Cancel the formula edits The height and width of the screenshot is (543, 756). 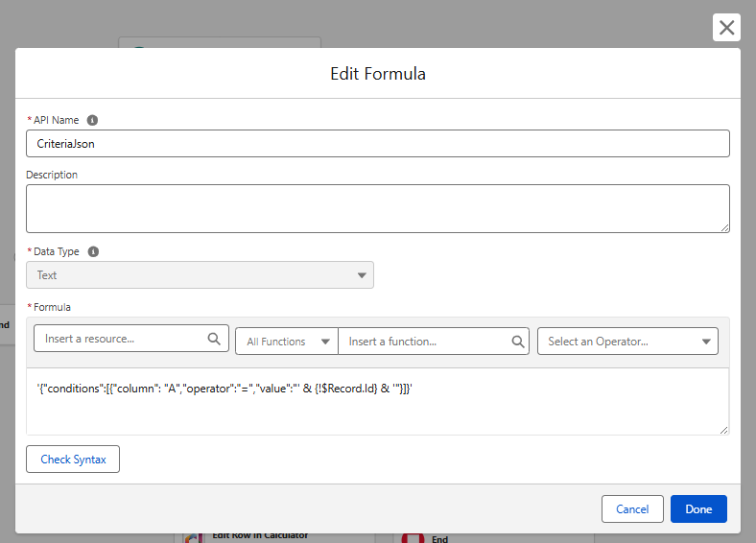pyautogui.click(x=632, y=509)
